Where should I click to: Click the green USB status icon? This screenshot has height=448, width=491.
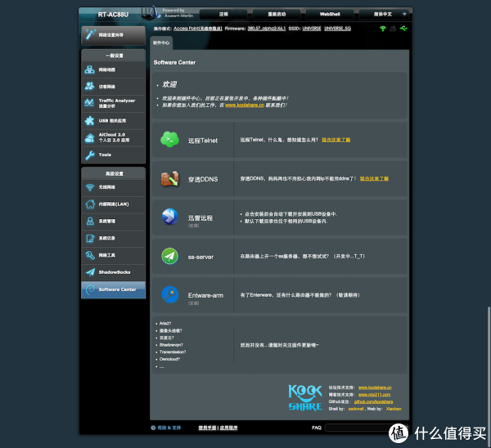pos(403,29)
